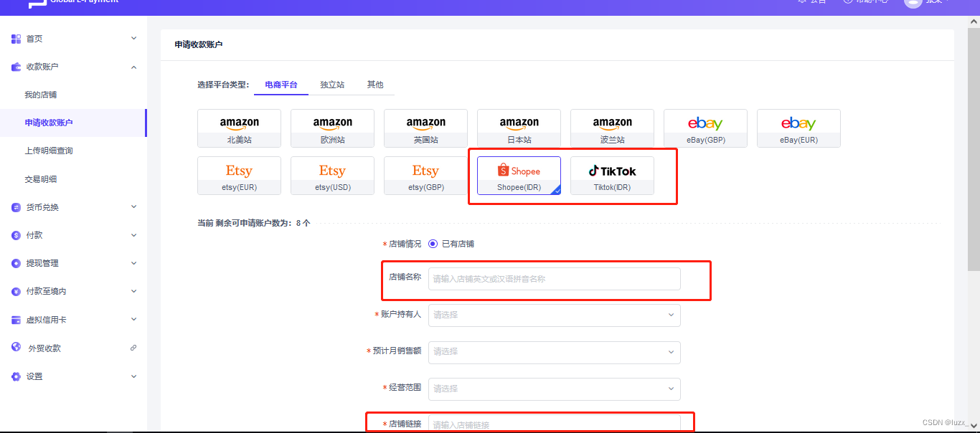Switch to the 电商平台 tab

[x=281, y=85]
